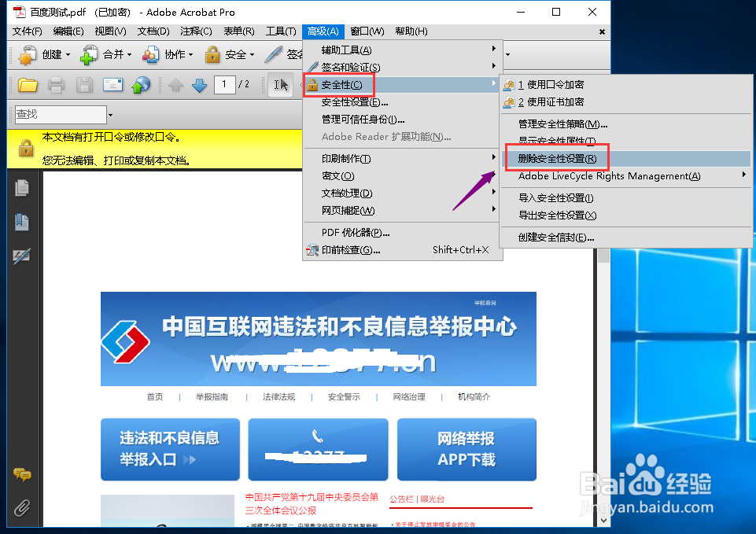The image size is (756, 534).
Task: Choose 文档处理(D) menu entry
Action: pyautogui.click(x=401, y=193)
